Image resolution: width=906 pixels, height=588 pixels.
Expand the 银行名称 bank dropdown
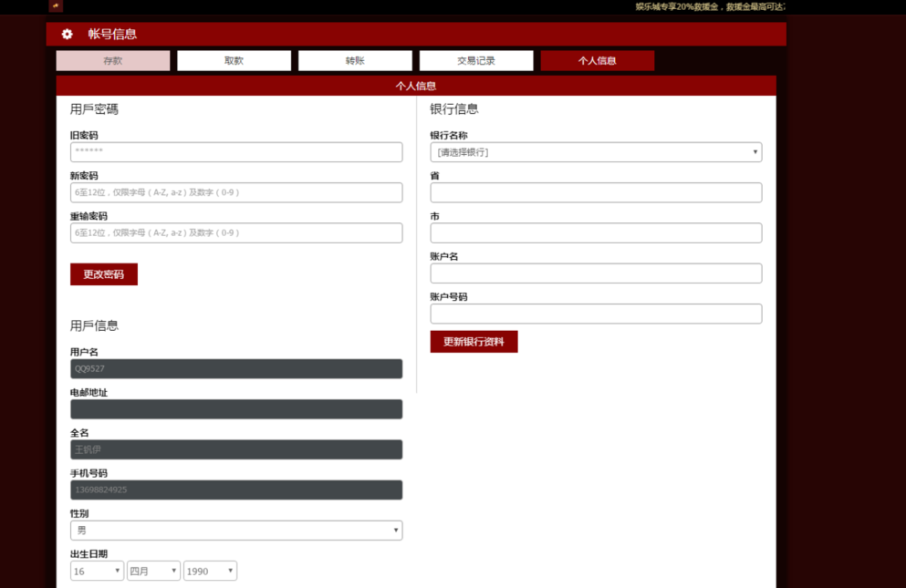pos(596,152)
